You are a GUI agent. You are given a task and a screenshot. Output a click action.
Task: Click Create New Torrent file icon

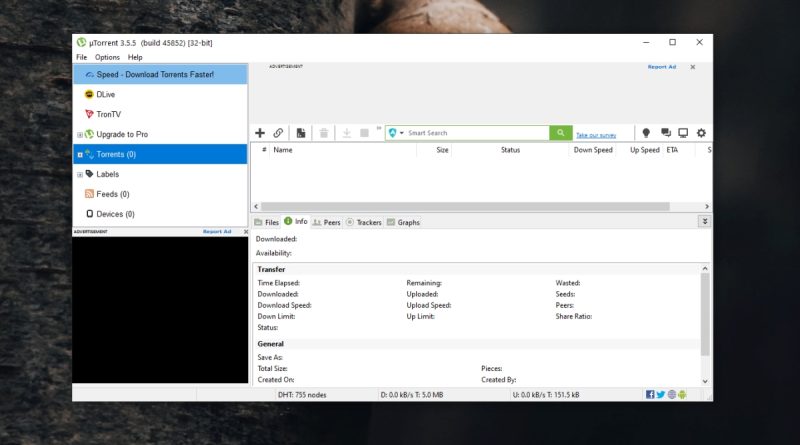coord(301,133)
